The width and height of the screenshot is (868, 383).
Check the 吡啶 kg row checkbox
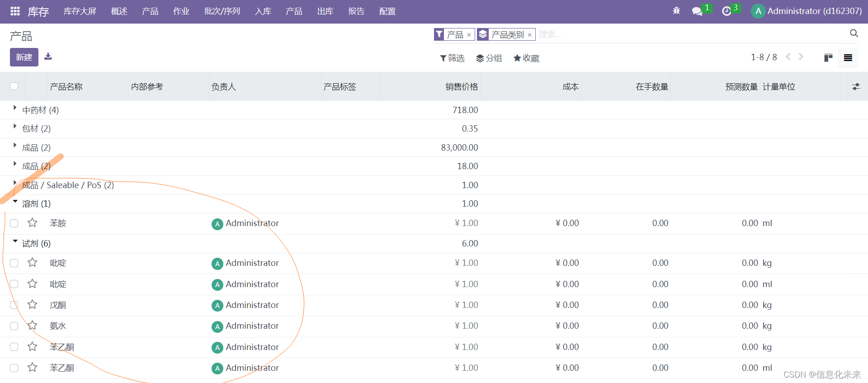(14, 263)
